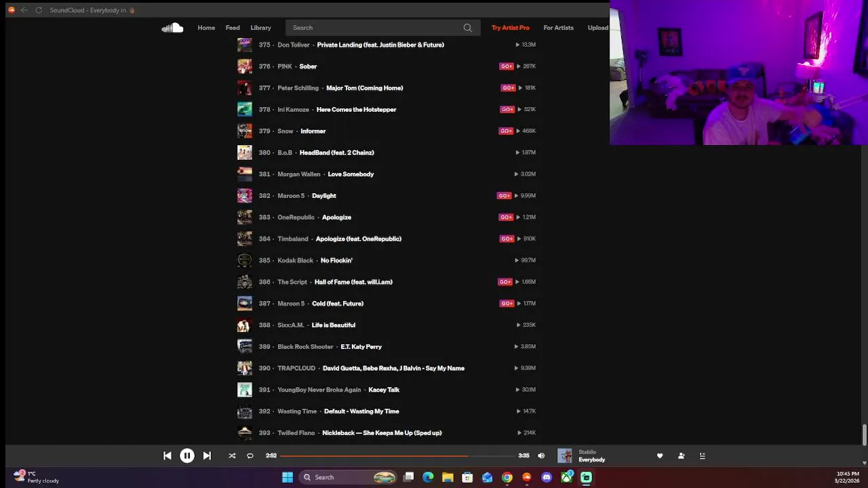The width and height of the screenshot is (868, 488).
Task: Mute the player volume
Action: 541,456
